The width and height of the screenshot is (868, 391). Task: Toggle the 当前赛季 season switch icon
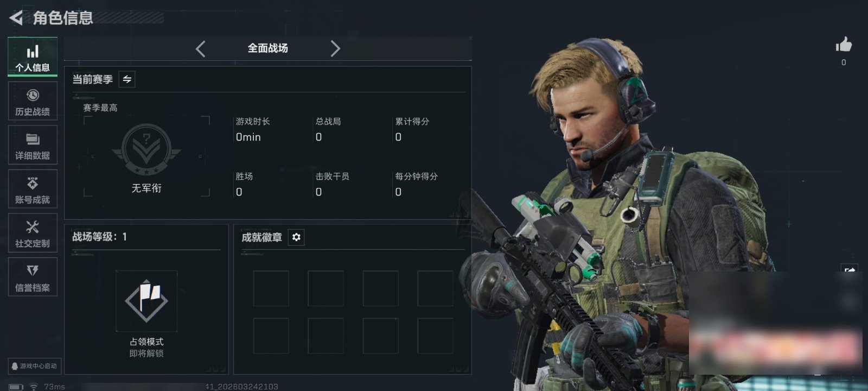(127, 79)
